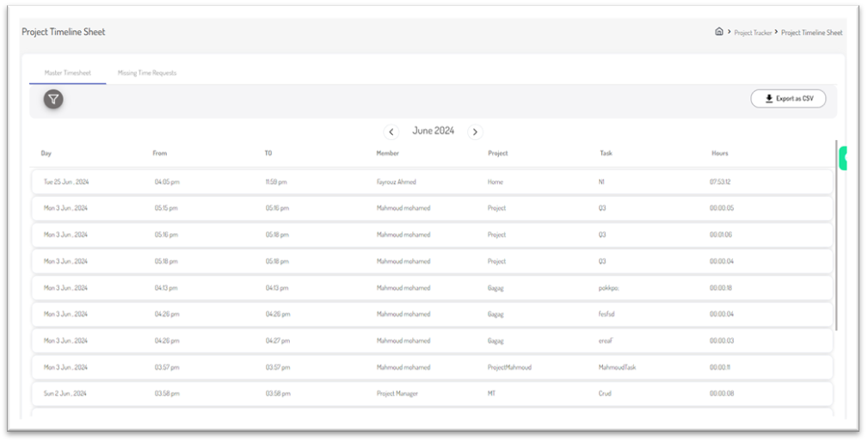Click the Project column header
The width and height of the screenshot is (868, 442).
tap(497, 153)
